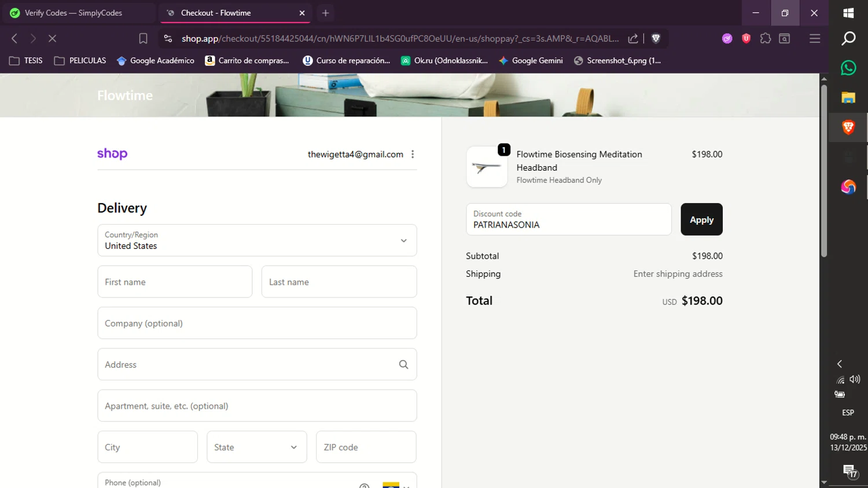Image resolution: width=868 pixels, height=488 pixels.
Task: Click the magnifier icon in Address field
Action: (403, 364)
